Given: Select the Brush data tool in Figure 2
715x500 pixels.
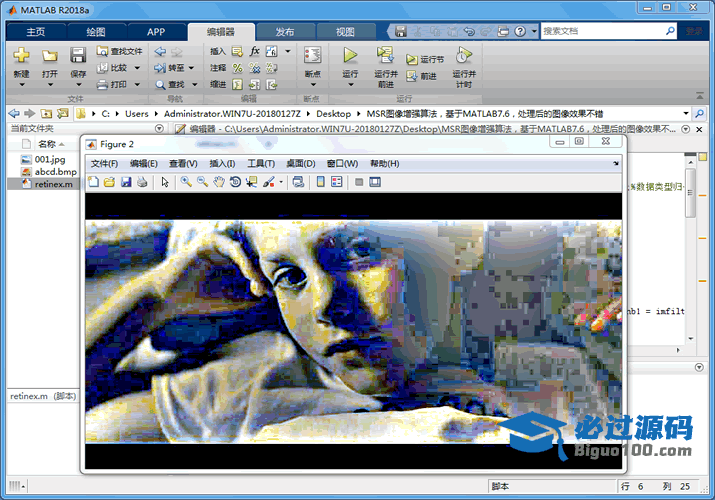Looking at the screenshot, I should tap(269, 182).
